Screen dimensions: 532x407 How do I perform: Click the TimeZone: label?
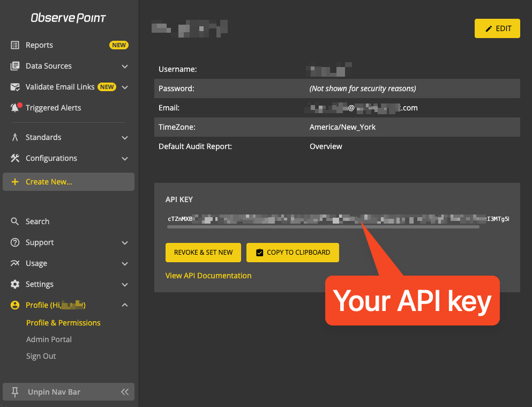pos(177,127)
